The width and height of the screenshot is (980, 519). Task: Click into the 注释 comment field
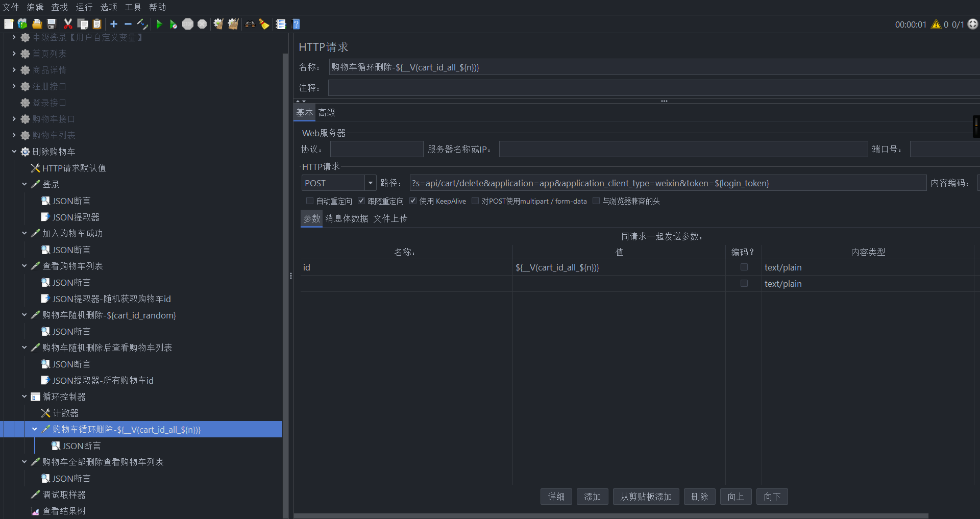(654, 88)
